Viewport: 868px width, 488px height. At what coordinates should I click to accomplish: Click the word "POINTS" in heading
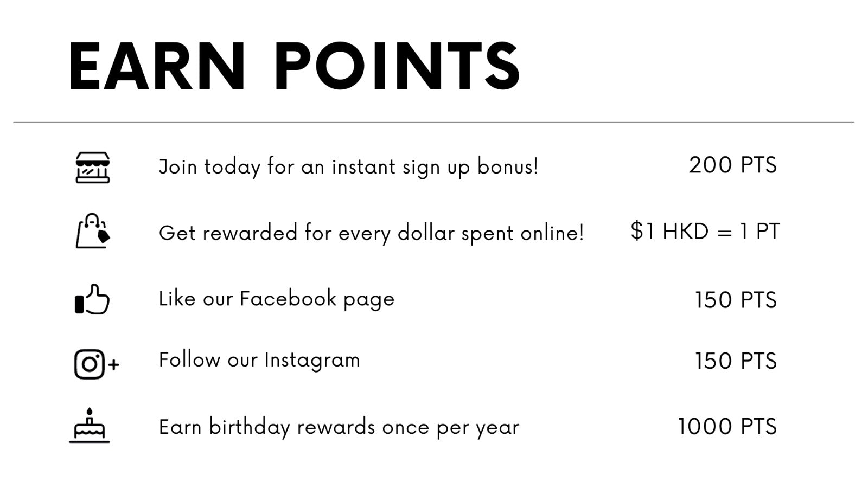(397, 66)
